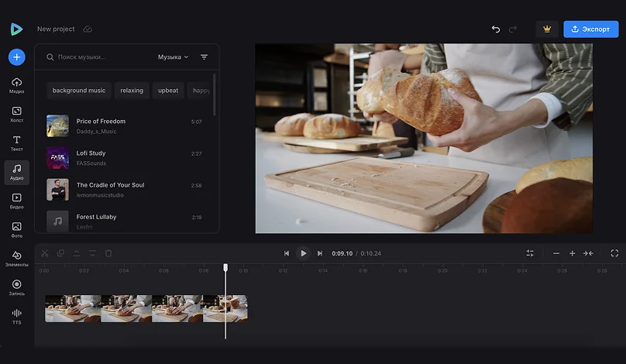Redo the last action
This screenshot has height=364, width=626.
click(513, 29)
